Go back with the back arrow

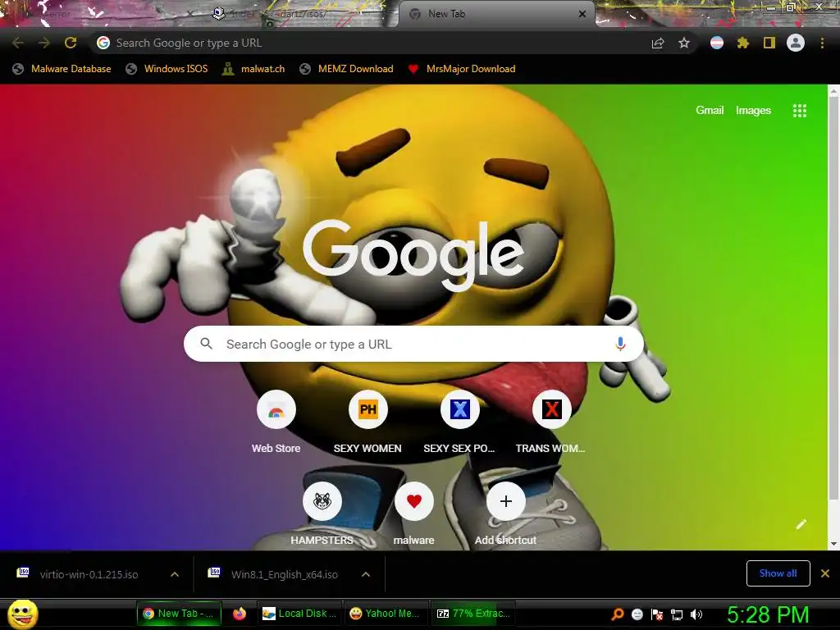click(18, 43)
